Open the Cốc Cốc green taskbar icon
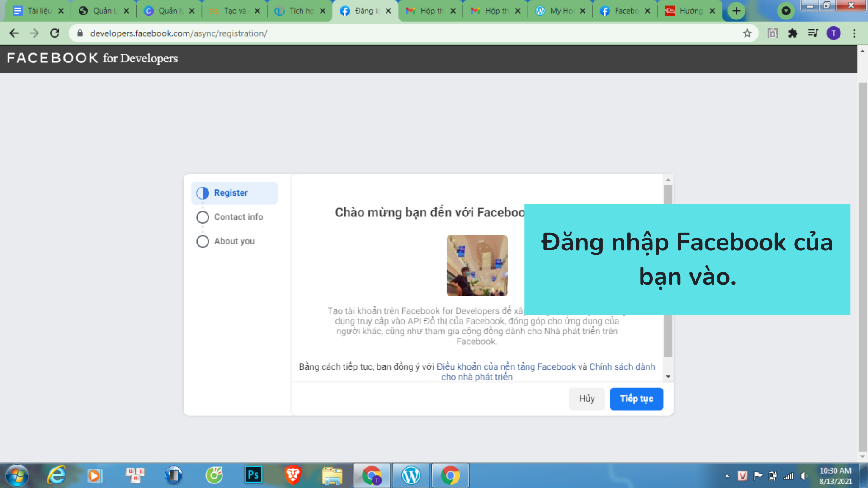 tap(214, 475)
